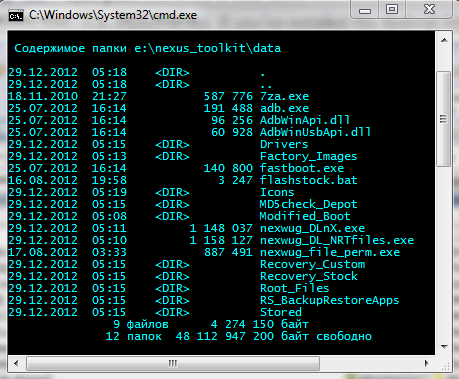Click the time 03:33

click(109, 252)
